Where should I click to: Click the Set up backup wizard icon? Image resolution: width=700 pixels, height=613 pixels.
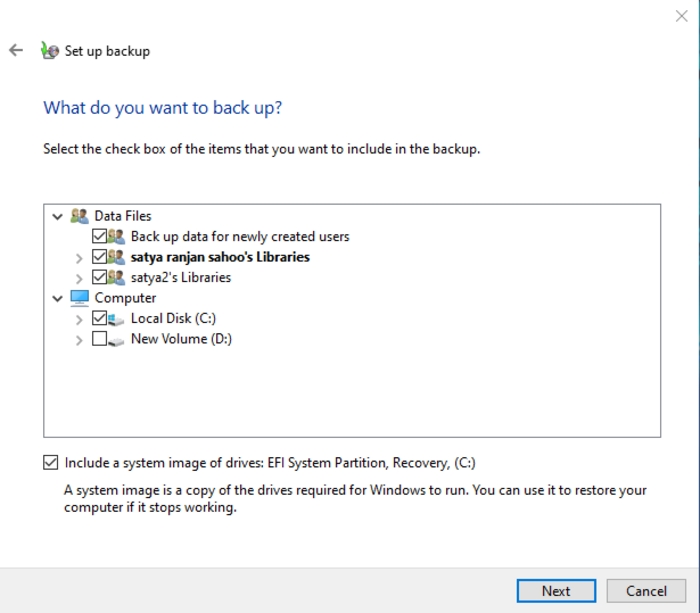pos(49,51)
